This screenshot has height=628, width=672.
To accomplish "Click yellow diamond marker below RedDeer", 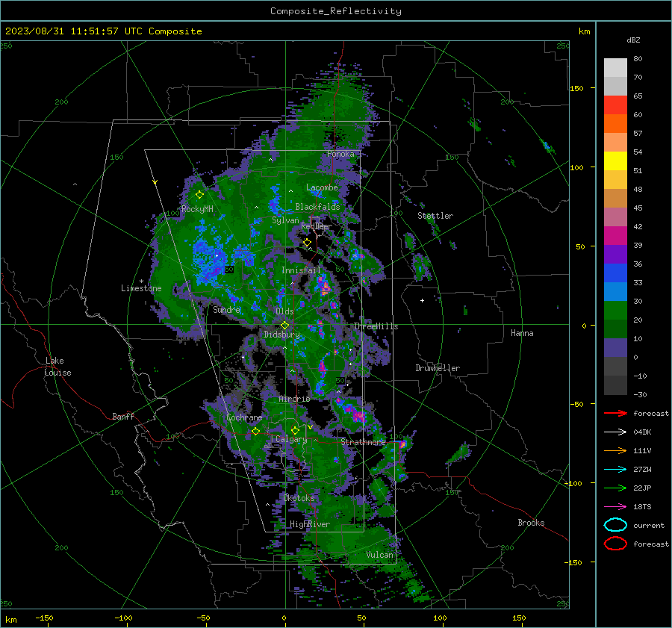I will pyautogui.click(x=308, y=243).
